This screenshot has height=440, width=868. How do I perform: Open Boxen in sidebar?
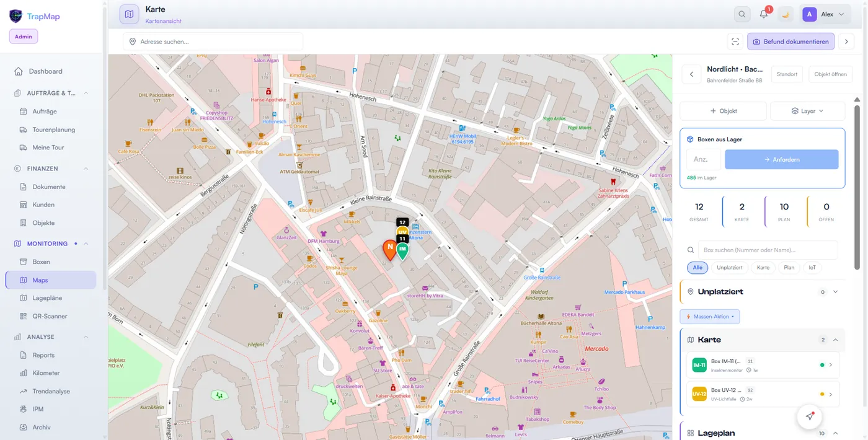click(41, 262)
